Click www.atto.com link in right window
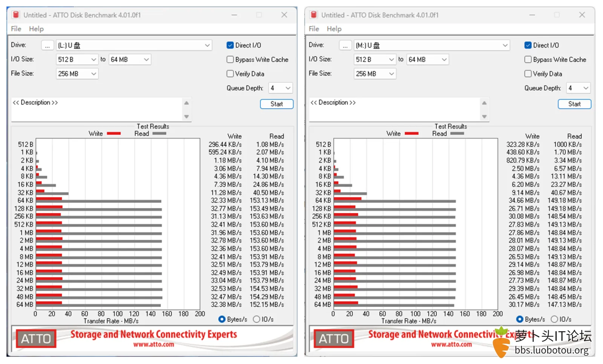Image resolution: width=603 pixels, height=364 pixels. [451, 344]
